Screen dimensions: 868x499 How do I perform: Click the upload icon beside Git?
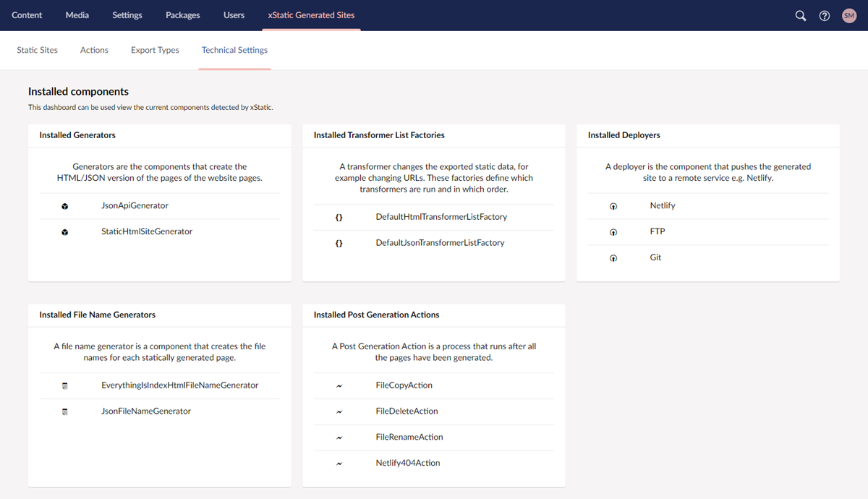click(613, 258)
